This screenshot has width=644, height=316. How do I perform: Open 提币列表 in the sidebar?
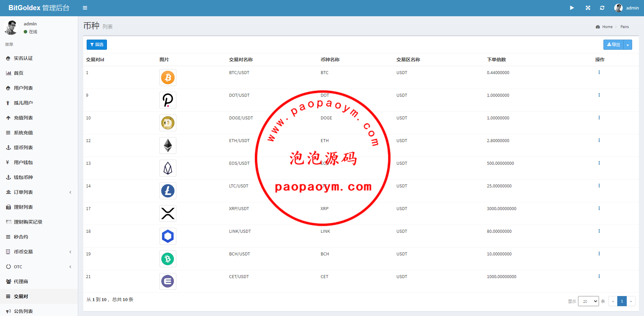[23, 148]
